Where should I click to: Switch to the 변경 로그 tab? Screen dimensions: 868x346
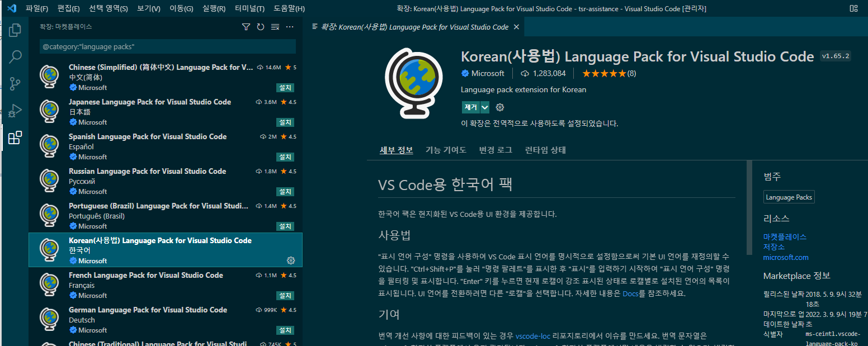click(x=496, y=150)
